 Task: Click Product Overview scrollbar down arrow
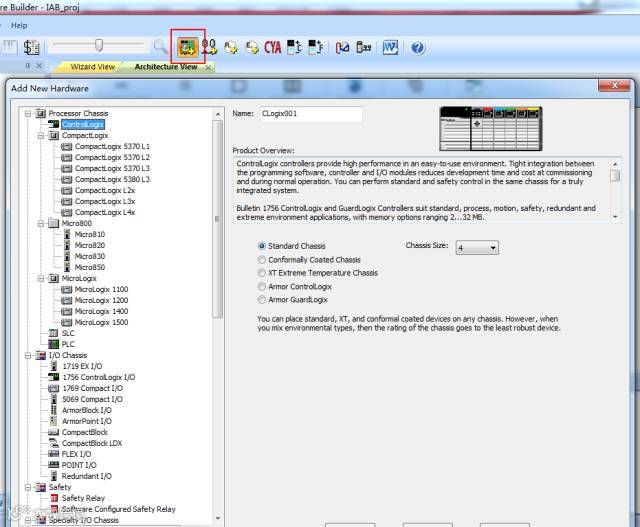click(x=616, y=217)
